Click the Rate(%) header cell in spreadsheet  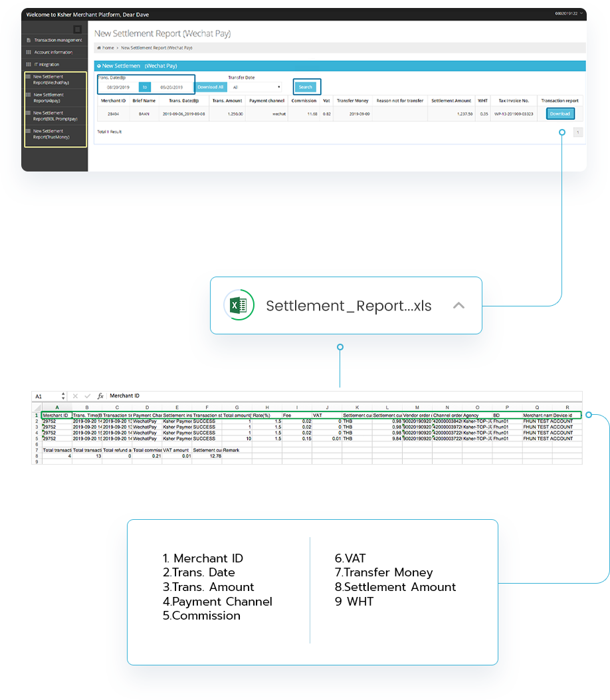coord(267,415)
